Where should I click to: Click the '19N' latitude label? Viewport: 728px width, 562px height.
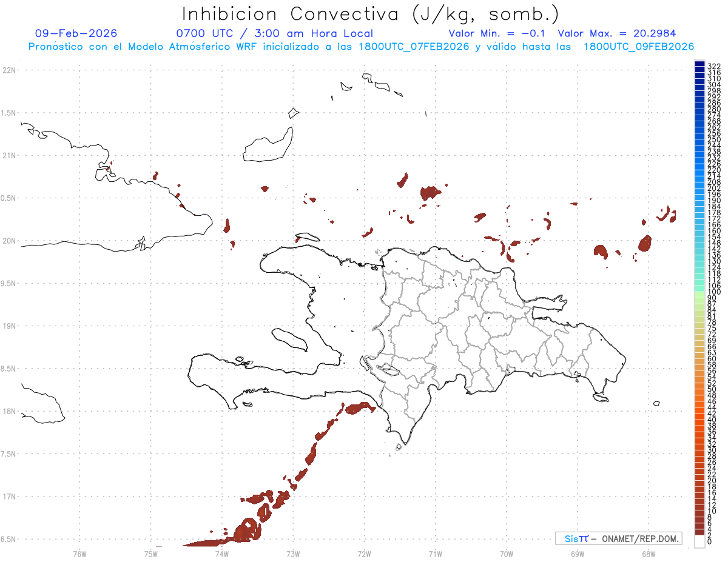point(8,326)
